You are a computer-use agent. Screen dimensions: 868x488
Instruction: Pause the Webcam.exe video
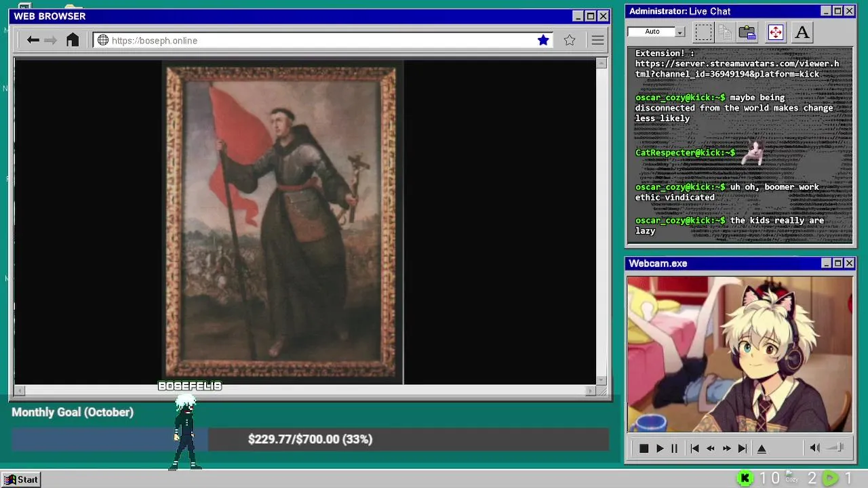674,448
